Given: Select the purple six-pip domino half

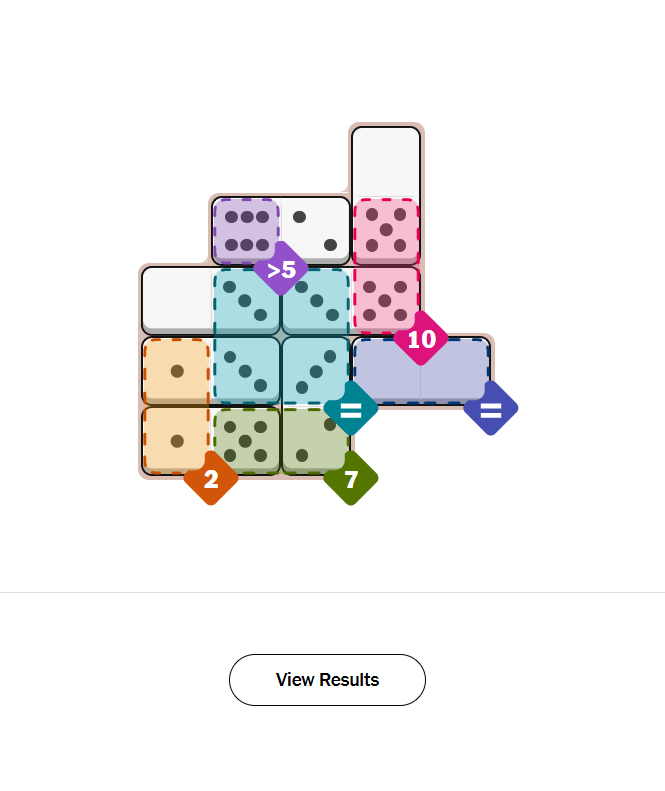Looking at the screenshot, I should tap(246, 231).
